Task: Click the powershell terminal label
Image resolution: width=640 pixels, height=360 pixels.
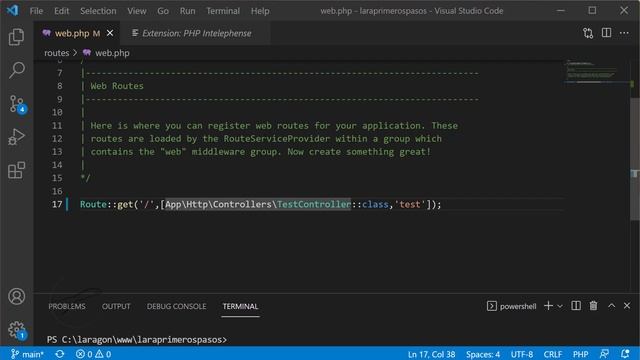Action: [511, 307]
